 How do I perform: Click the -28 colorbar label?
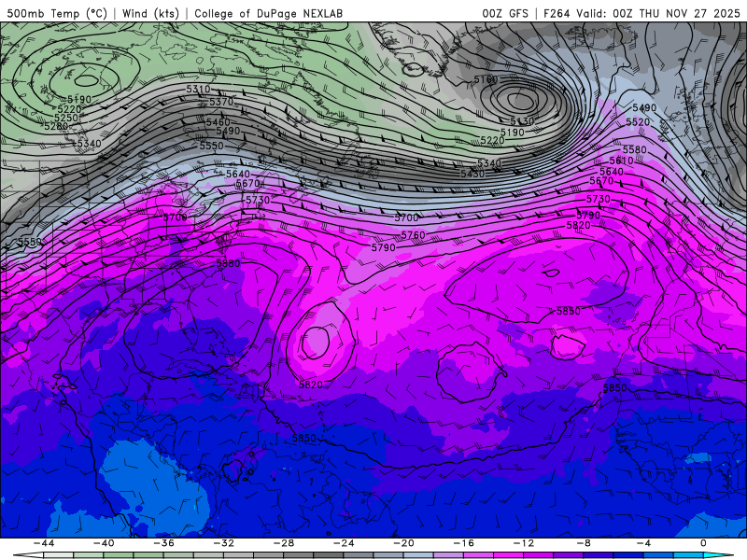tap(284, 543)
